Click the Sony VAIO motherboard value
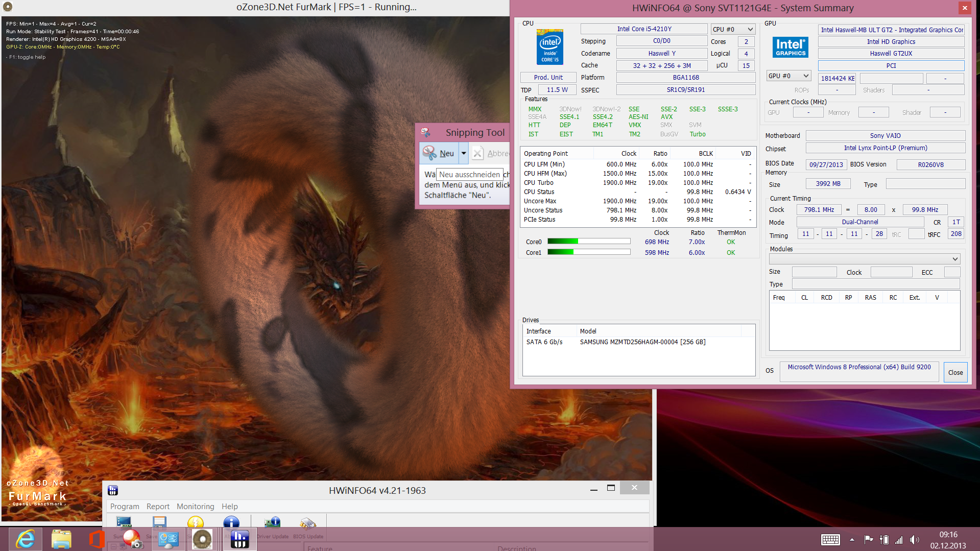 [x=886, y=135]
